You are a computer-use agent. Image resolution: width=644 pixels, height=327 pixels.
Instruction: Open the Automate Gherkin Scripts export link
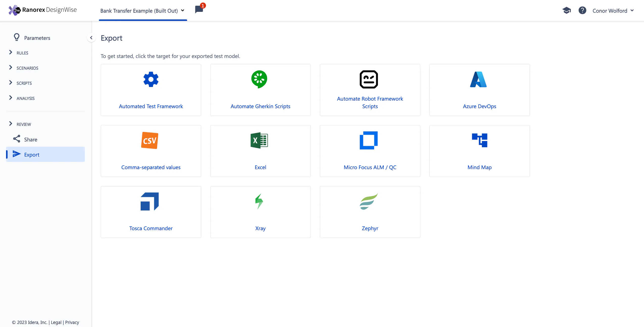pos(261,106)
